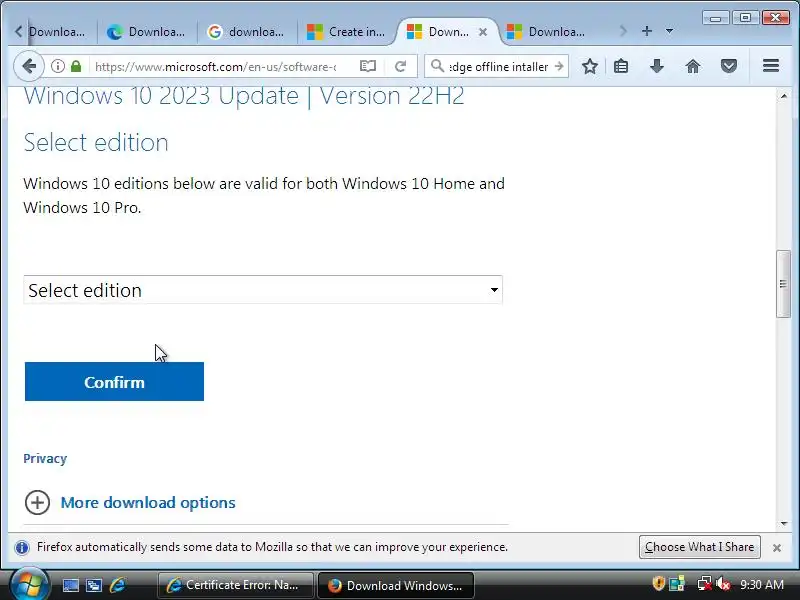Click the notification info icon
The width and height of the screenshot is (800, 600).
22,547
